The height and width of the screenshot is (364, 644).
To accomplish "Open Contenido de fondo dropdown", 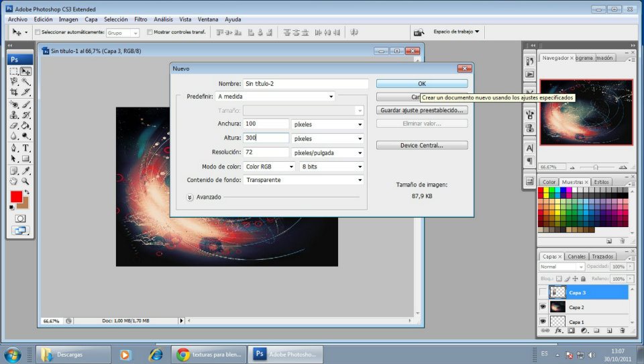I will pos(303,180).
